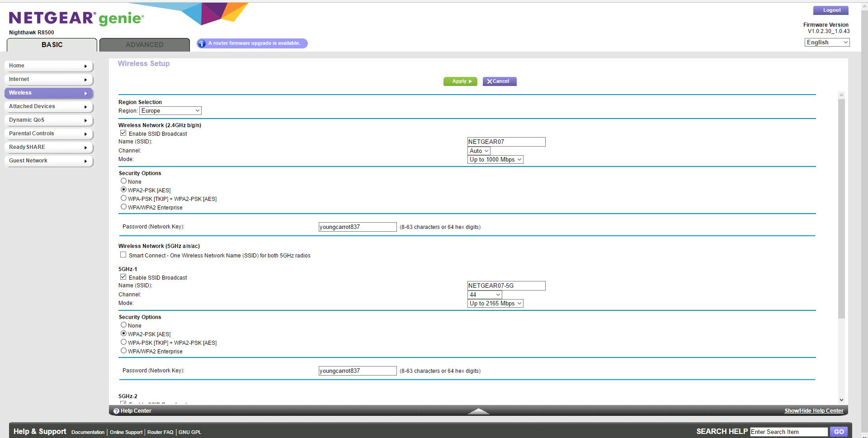The width and height of the screenshot is (868, 438).
Task: Open the Online Support link
Action: pos(126,432)
